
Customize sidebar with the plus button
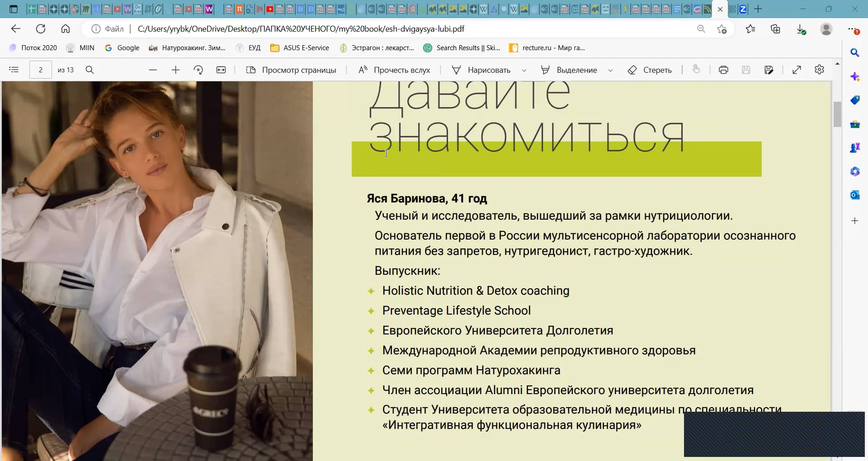[854, 221]
